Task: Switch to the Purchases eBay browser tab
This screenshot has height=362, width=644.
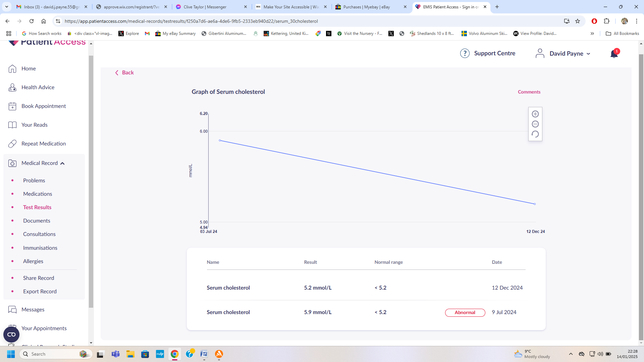Action: coord(366,7)
